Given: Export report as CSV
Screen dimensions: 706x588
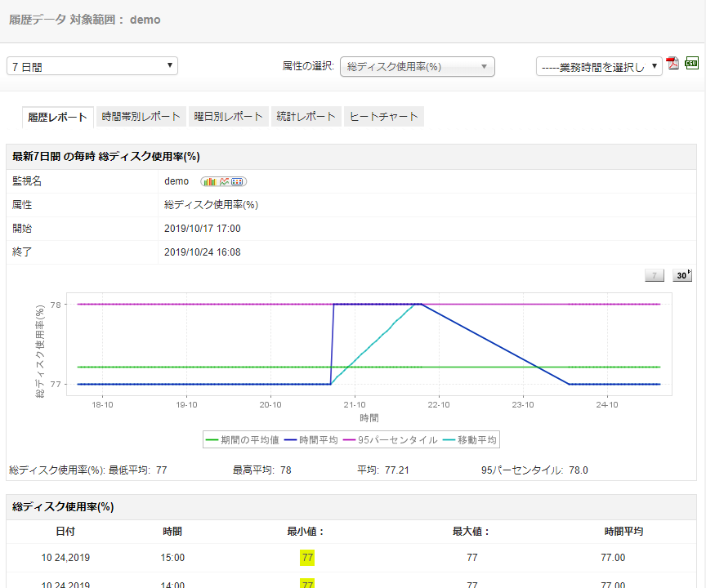Looking at the screenshot, I should 691,64.
